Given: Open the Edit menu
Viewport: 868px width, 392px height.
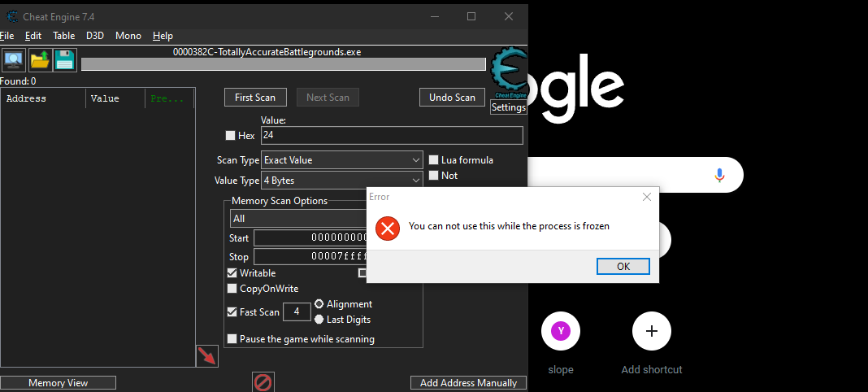Looking at the screenshot, I should 33,36.
